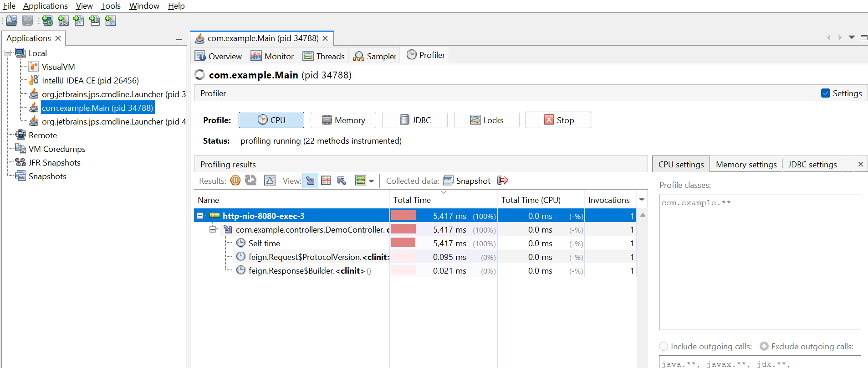868x368 pixels.
Task: Click the IntelliJ IDEA CE application icon
Action: coord(34,80)
